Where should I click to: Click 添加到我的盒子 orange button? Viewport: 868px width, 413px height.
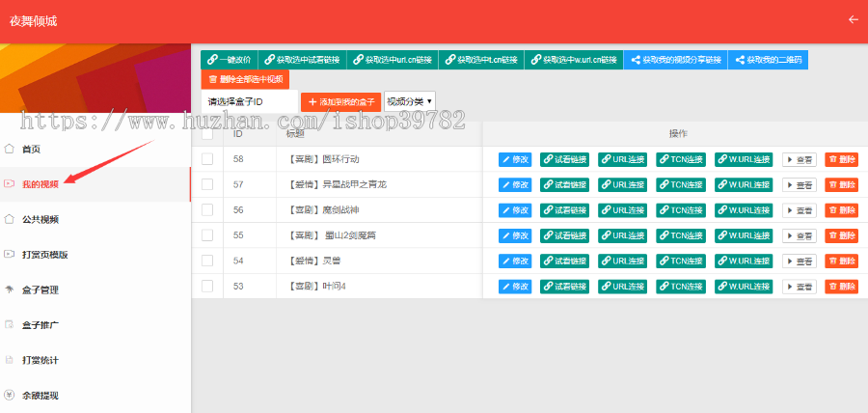pos(340,101)
